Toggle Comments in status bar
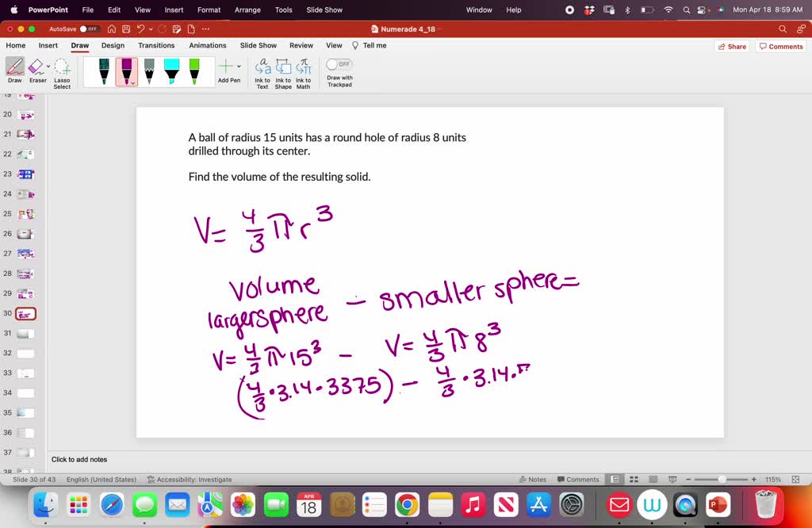Viewport: 812px width, 528px height. pos(578,480)
